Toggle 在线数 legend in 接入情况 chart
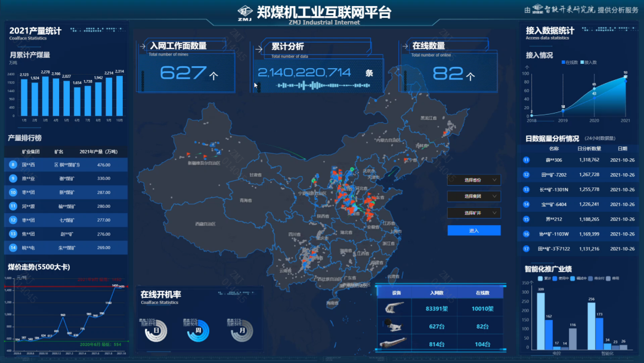The width and height of the screenshot is (644, 363). point(569,63)
